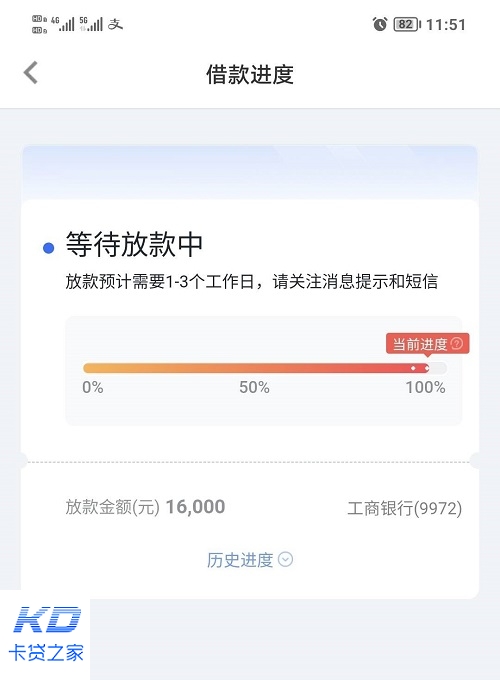Go back using the left arrow icon

pos(31,72)
